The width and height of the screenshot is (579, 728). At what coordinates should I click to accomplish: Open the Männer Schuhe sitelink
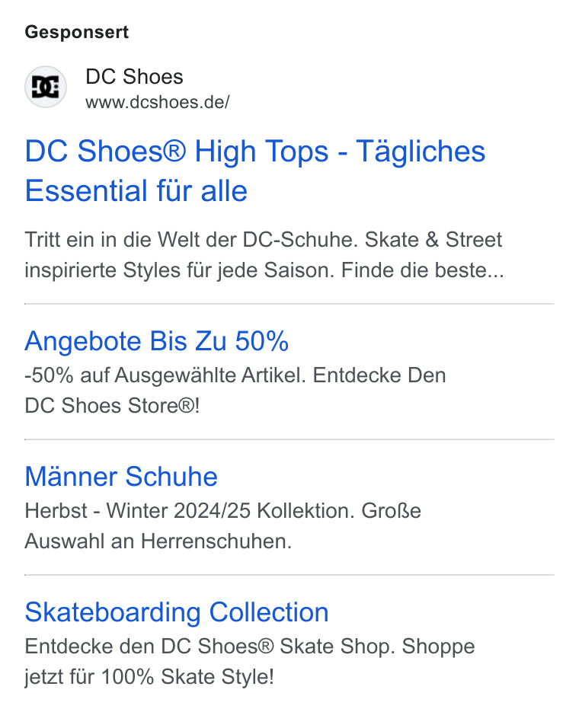121,477
